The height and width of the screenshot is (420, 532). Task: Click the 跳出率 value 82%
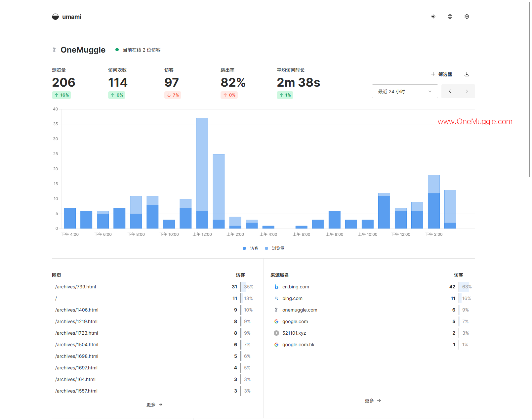233,82
